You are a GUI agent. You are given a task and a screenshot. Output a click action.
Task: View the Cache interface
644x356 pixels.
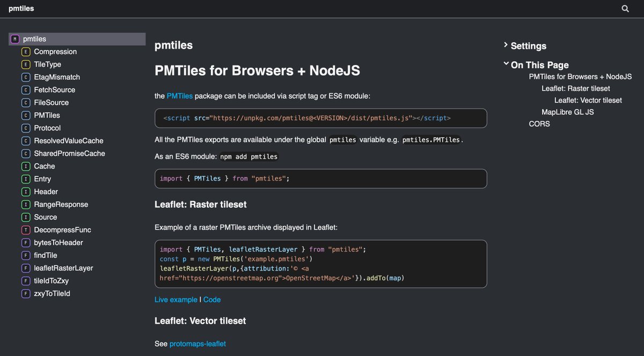tap(45, 166)
